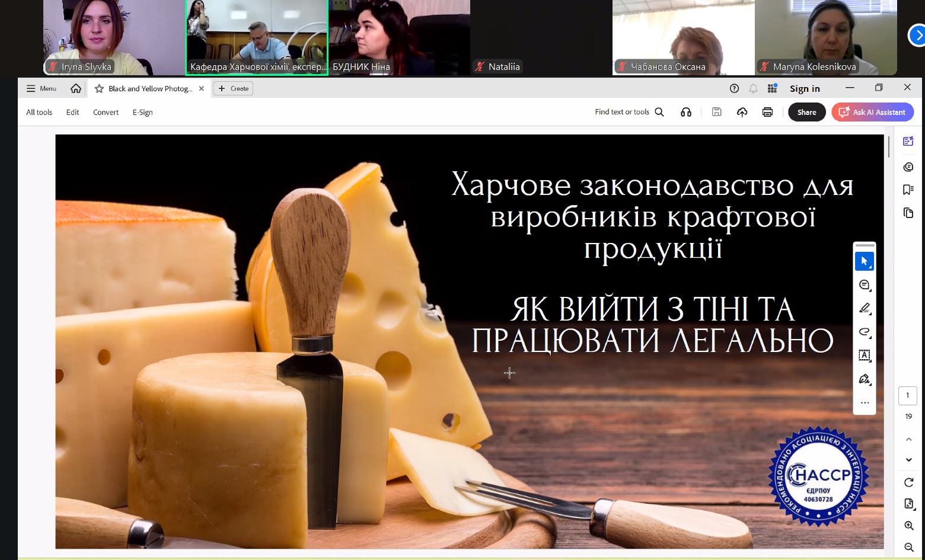Click the current page number field
The width and height of the screenshot is (925, 560).
907,395
